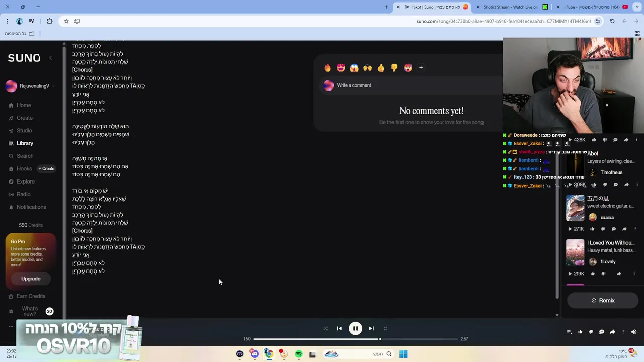Like the playing song in player bar
Image resolution: width=644 pixels, height=362 pixels.
(x=580, y=332)
